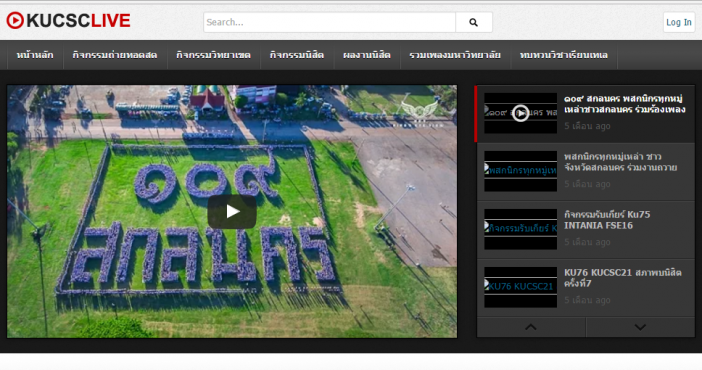Open the ๑๐๙ สกลนคร video title link
This screenshot has width=702, height=370.
(624, 104)
